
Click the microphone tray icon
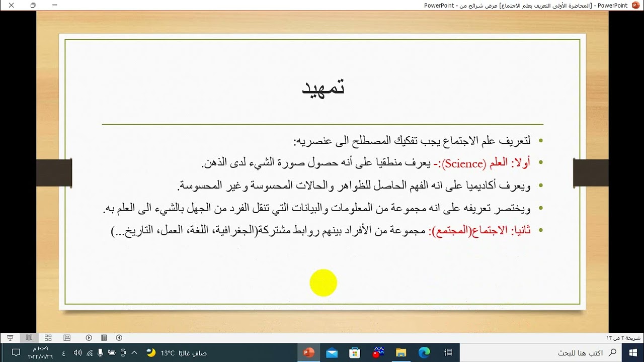click(101, 353)
